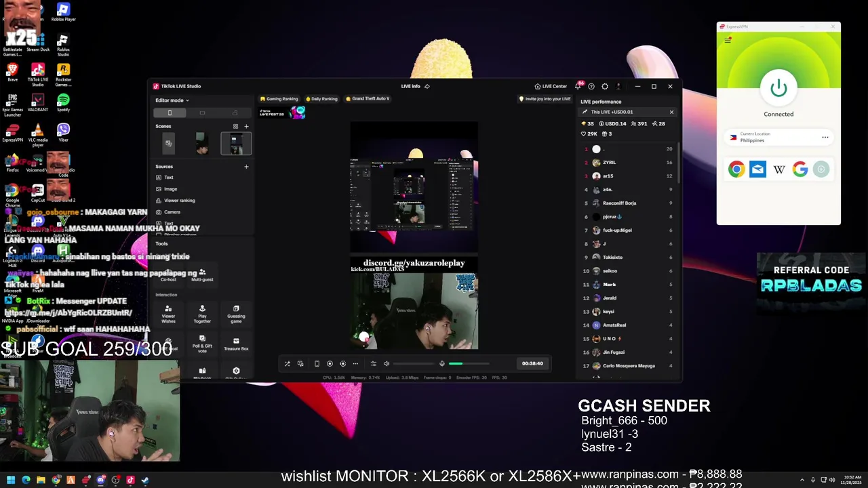Switch to portrait phone layout mode
The height and width of the screenshot is (488, 868).
(170, 113)
